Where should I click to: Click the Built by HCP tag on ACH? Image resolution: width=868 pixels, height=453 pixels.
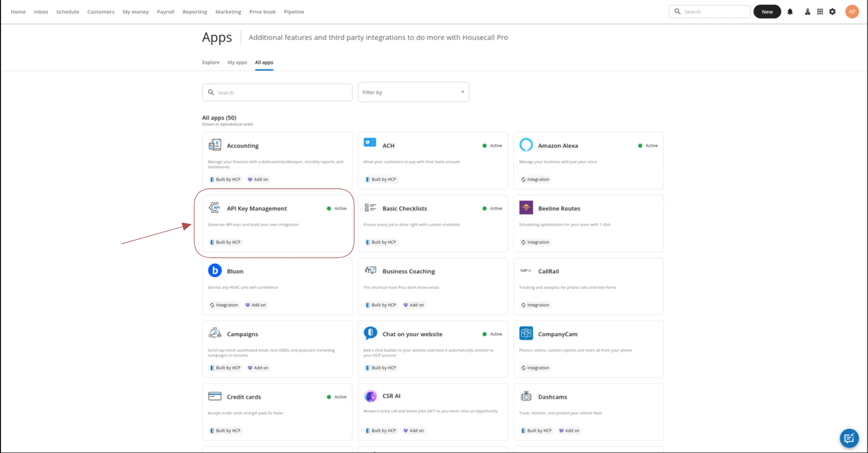click(381, 179)
